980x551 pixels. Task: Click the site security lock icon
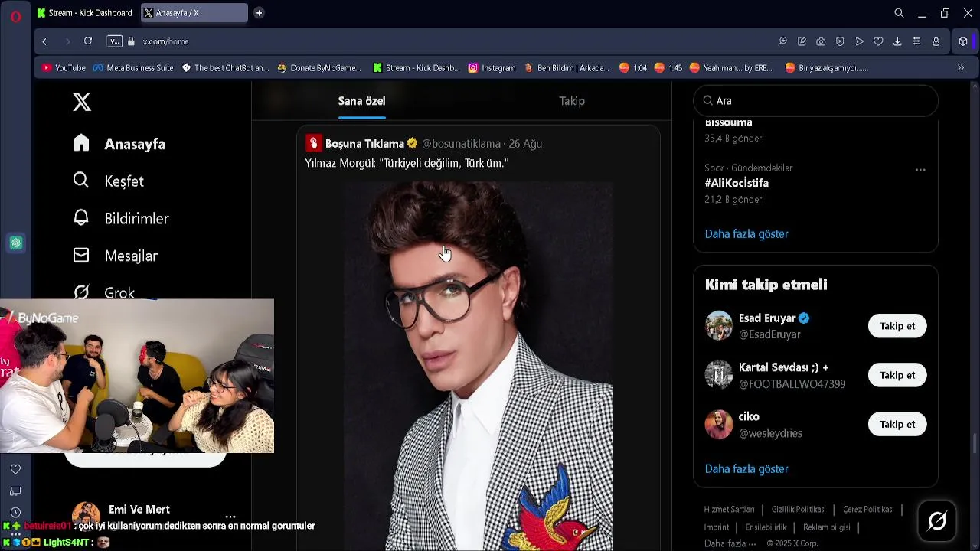coord(132,41)
